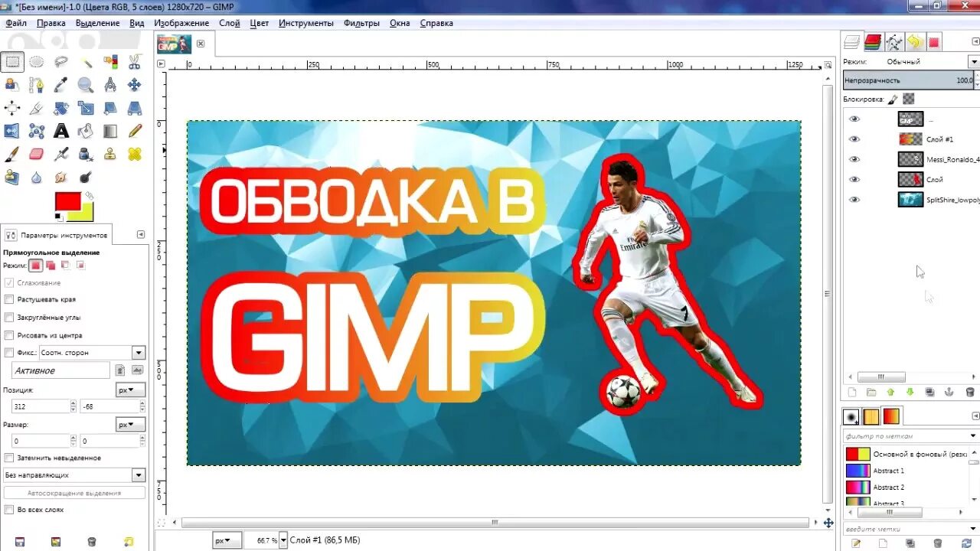Enable Закруглённые углы checkbox
This screenshot has width=980, height=551.
(x=9, y=317)
